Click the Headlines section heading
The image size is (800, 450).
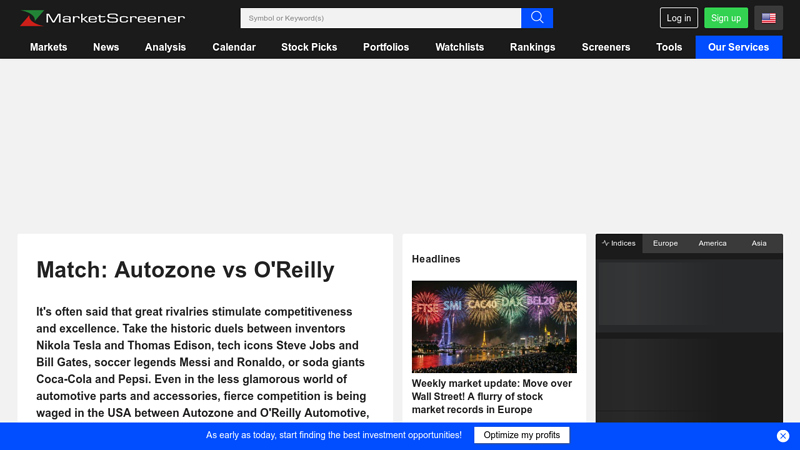436,259
